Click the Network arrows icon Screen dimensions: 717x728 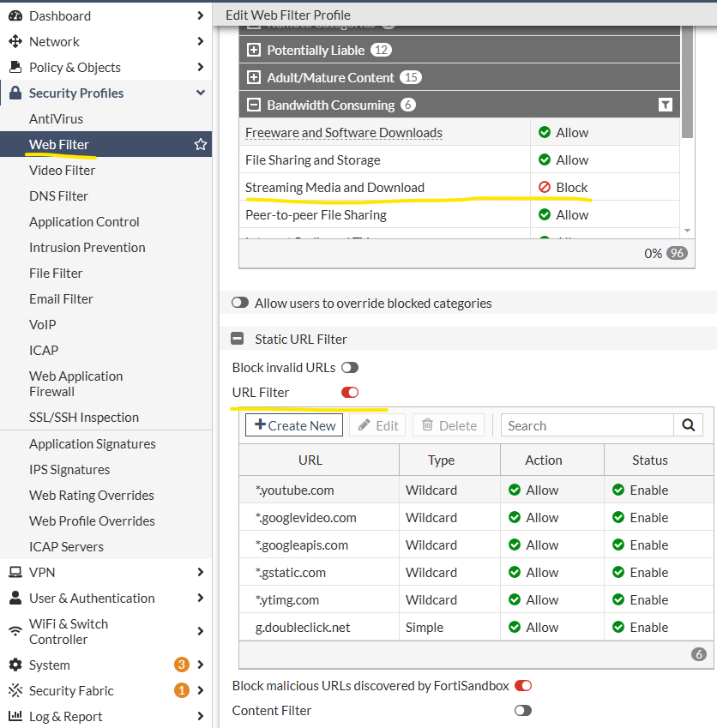[x=15, y=41]
